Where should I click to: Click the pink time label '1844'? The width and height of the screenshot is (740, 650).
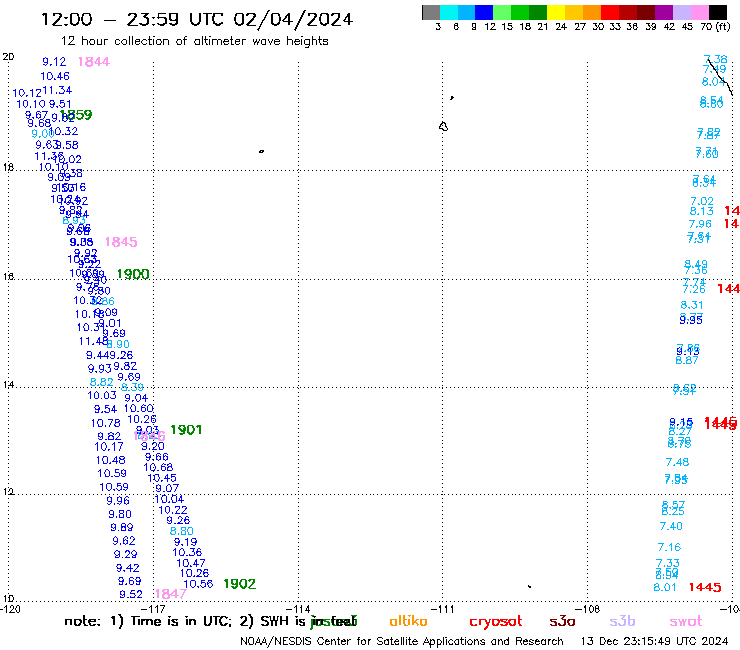point(94,62)
